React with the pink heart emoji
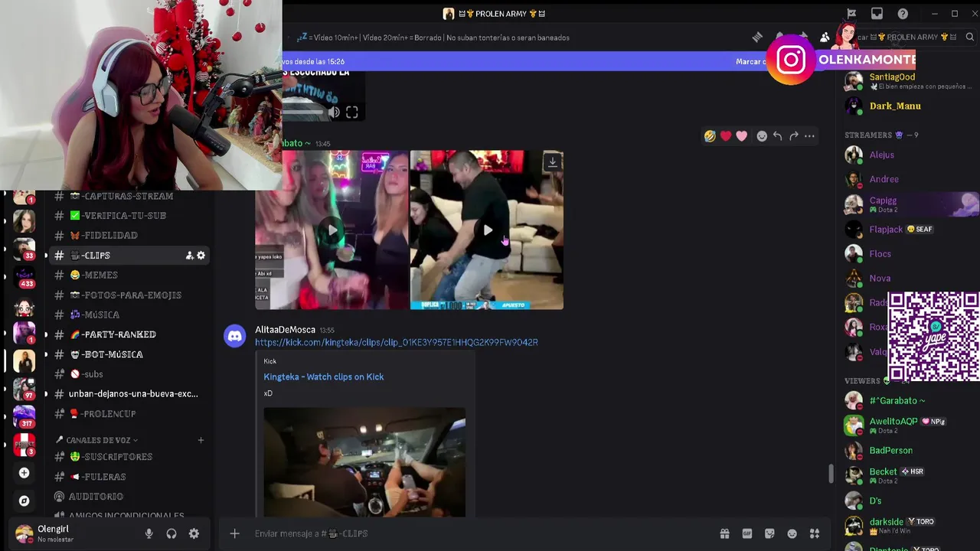 (741, 136)
